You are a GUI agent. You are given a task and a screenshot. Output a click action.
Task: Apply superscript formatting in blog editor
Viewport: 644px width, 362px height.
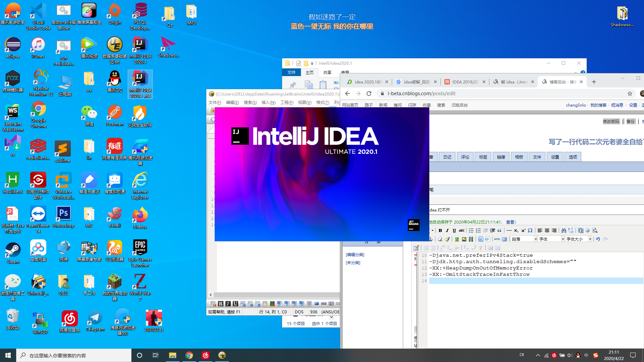coord(523,230)
